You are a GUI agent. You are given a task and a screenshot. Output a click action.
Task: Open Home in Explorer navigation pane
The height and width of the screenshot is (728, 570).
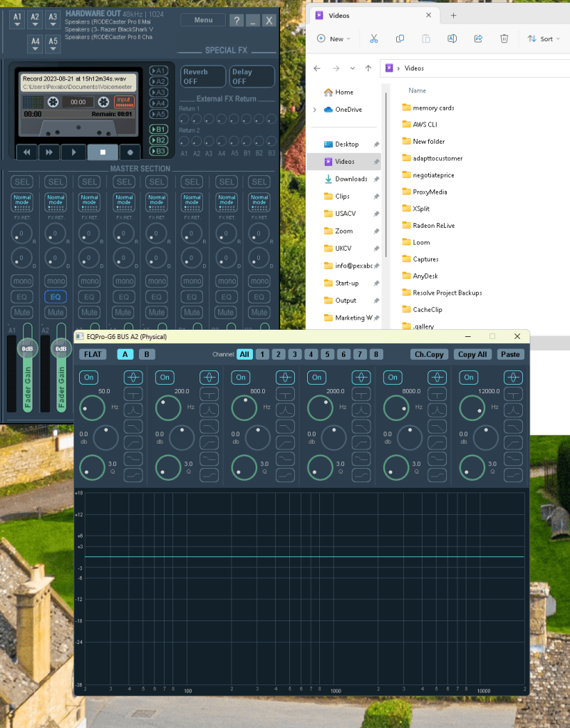pos(343,92)
